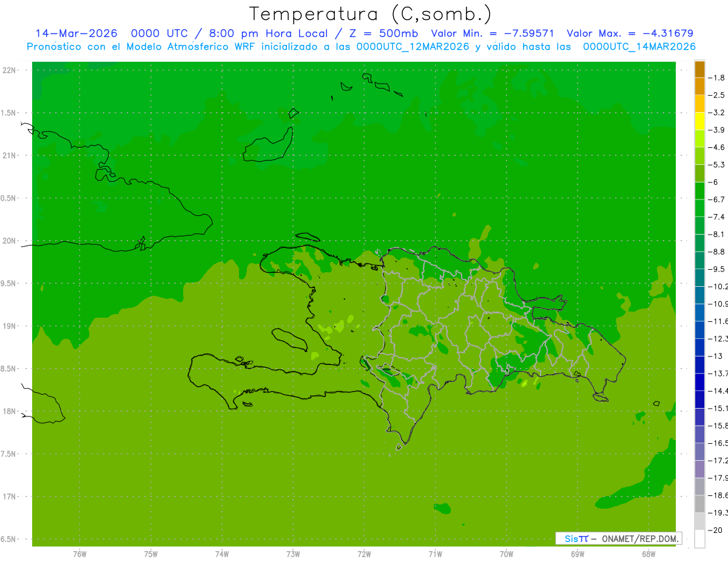The height and width of the screenshot is (562, 728).
Task: Click the orange swatch between -1.8 and -2.5
Action: coord(699,87)
